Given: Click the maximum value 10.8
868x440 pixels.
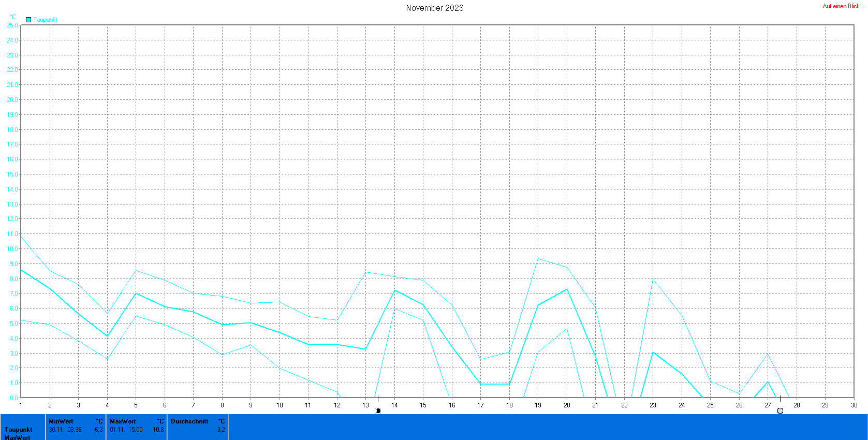Looking at the screenshot, I should (158, 430).
